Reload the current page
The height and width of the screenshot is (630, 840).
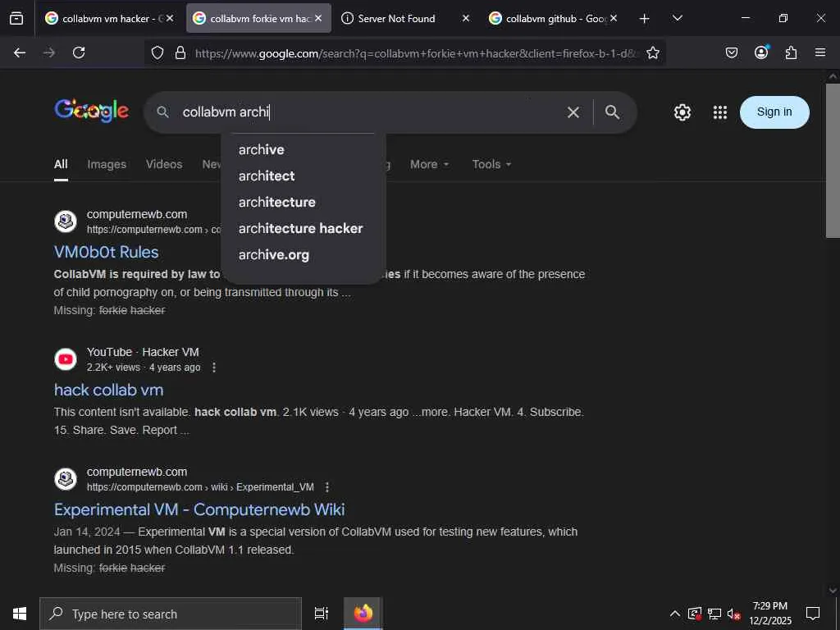(79, 52)
